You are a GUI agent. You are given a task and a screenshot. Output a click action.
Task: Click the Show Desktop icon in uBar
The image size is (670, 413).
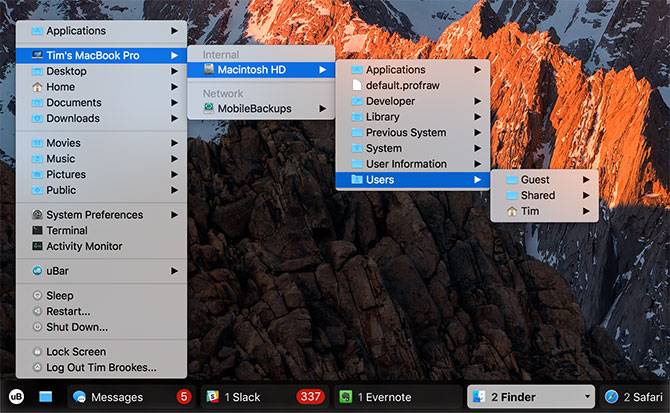[46, 397]
